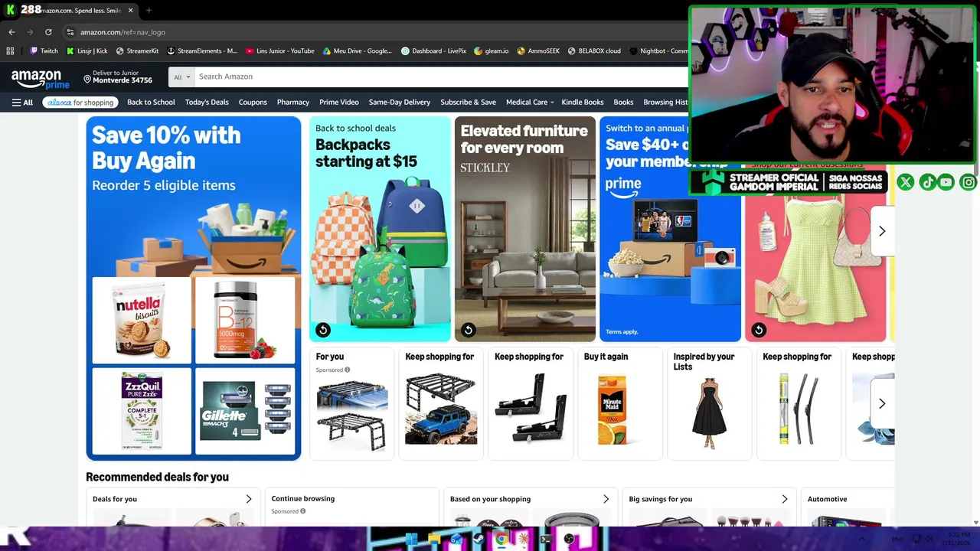Screen dimensions: 980x551
Task: Show hidden system tray icons
Action: coord(861,540)
